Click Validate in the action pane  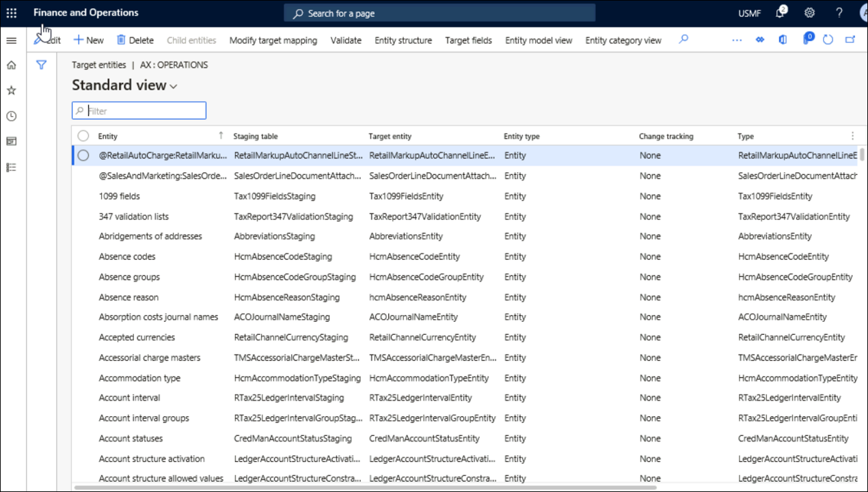pos(346,40)
